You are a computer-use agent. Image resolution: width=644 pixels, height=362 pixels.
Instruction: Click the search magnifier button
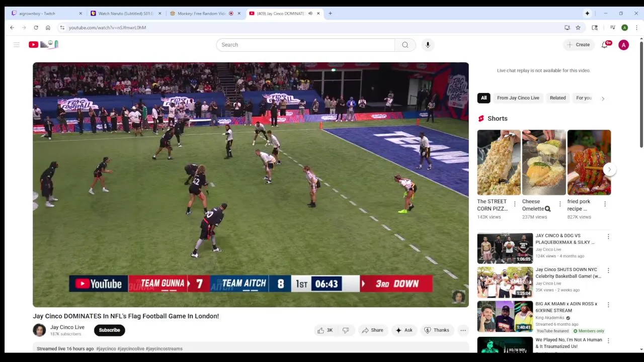(x=405, y=45)
